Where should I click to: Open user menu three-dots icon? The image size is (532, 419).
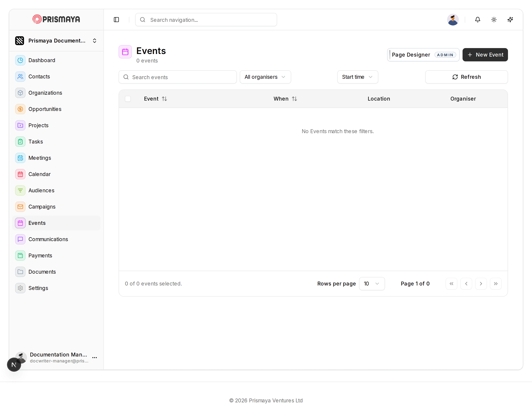[x=95, y=357]
